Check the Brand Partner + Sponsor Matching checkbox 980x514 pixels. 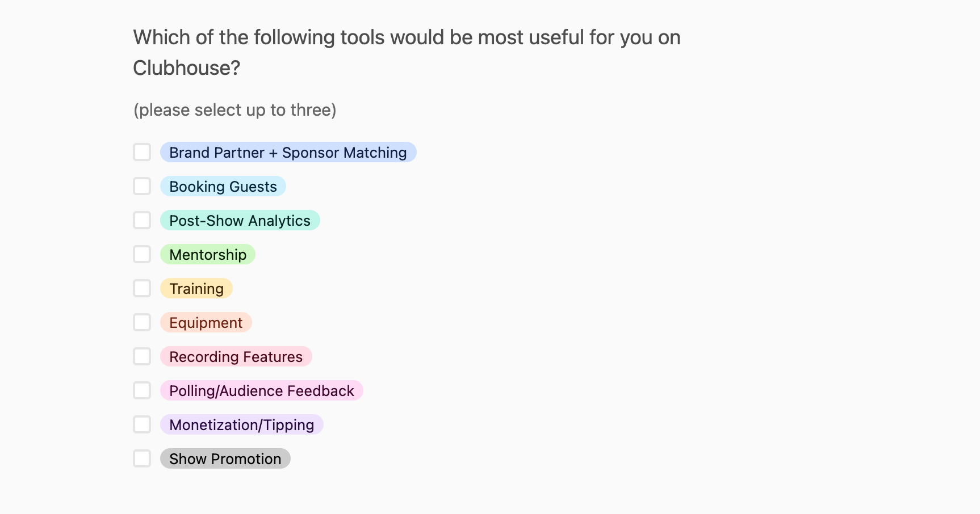[x=142, y=152]
